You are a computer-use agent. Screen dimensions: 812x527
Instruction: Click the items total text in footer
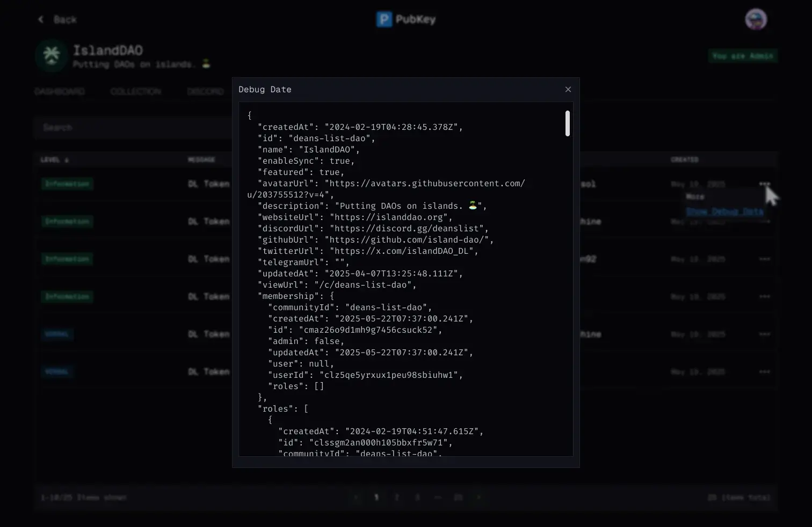(x=739, y=497)
